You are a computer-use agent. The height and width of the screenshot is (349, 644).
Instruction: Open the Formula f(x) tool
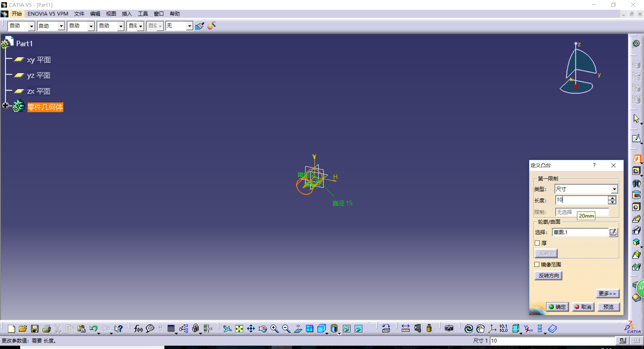(x=138, y=329)
